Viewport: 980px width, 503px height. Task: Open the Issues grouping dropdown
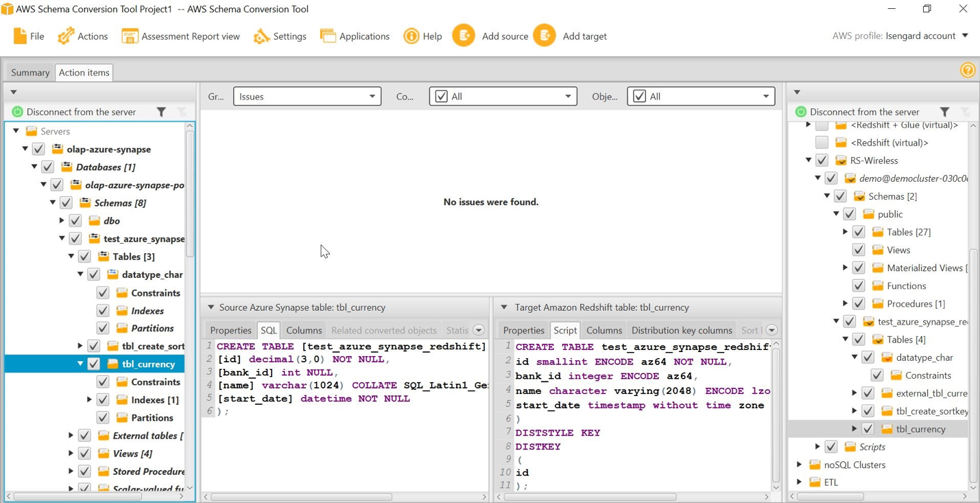307,97
